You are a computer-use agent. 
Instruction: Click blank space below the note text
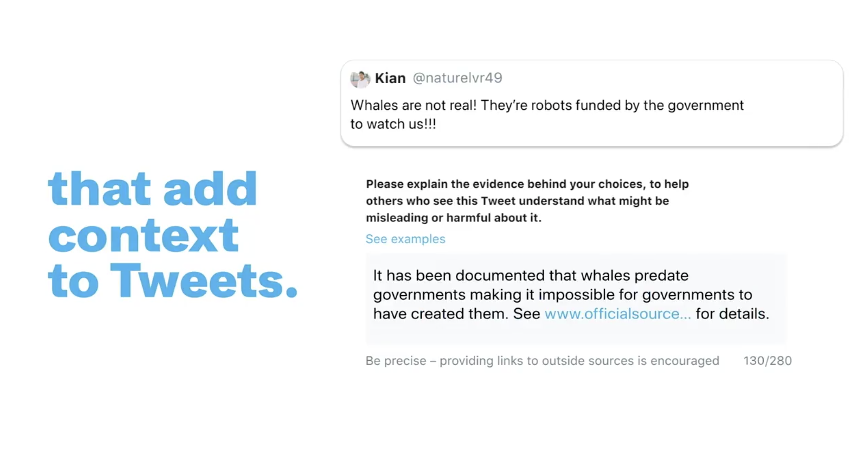click(573, 334)
